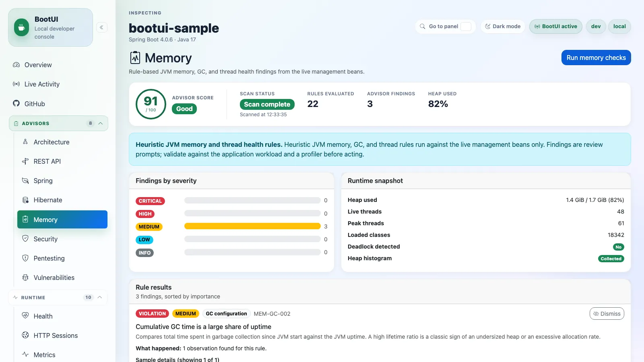Image resolution: width=644 pixels, height=362 pixels.
Task: Click the CRITICAL severity progress bar
Action: [x=252, y=200]
